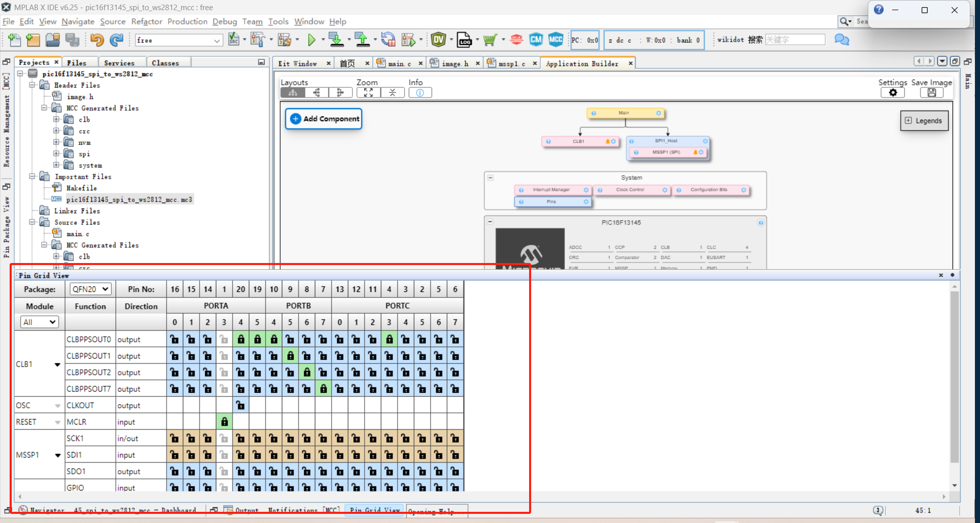Click Zoom to fit expand icon

click(x=369, y=92)
